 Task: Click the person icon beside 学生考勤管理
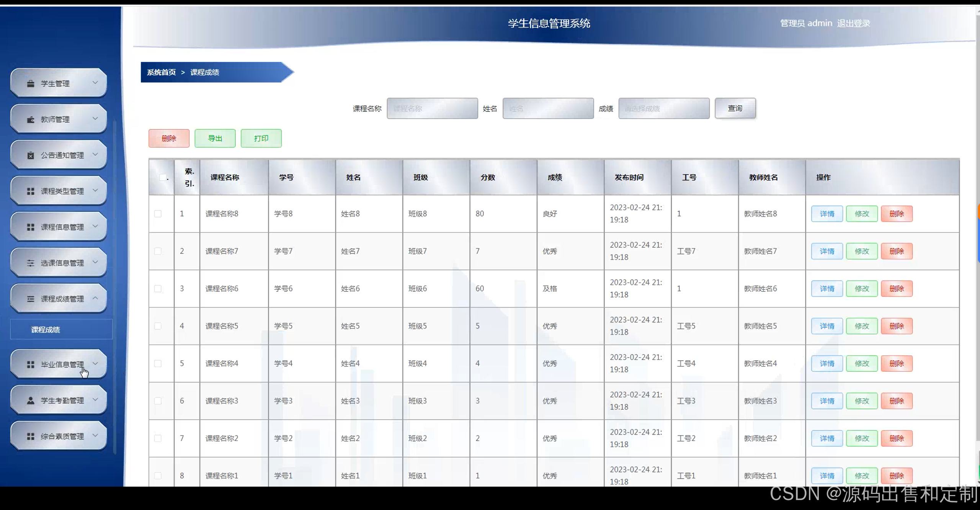(31, 400)
